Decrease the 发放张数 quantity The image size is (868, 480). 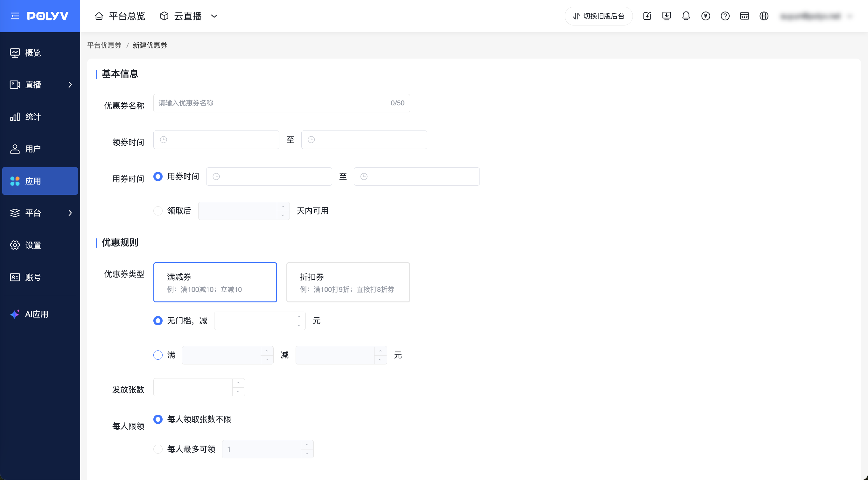coord(238,392)
